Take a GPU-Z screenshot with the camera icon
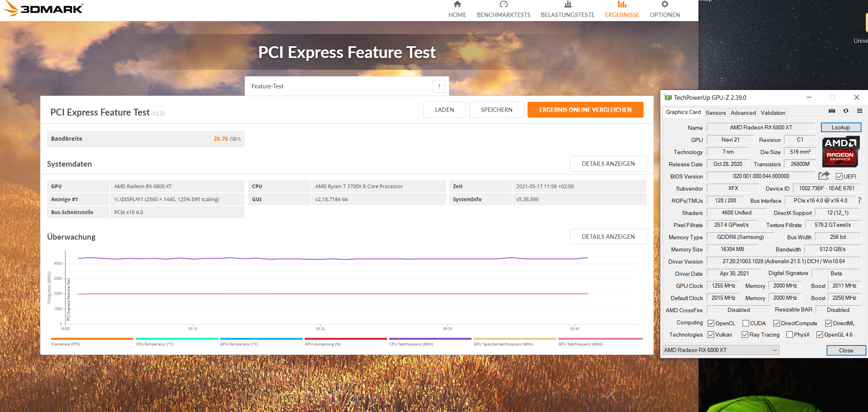868x412 pixels. click(831, 111)
